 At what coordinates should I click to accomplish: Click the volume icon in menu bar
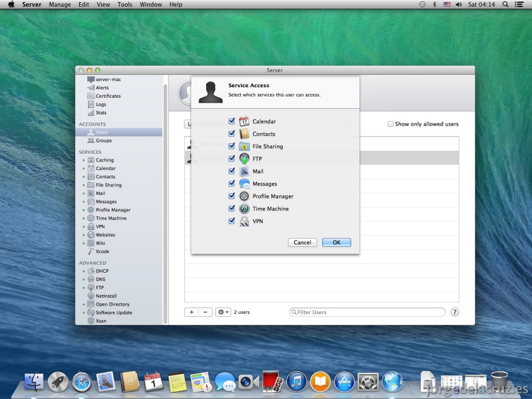coord(459,4)
